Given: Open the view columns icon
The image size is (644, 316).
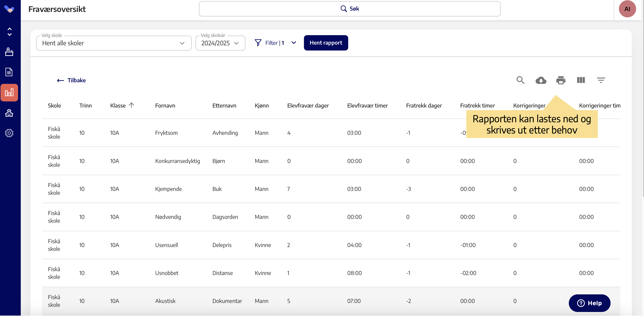Looking at the screenshot, I should point(581,80).
